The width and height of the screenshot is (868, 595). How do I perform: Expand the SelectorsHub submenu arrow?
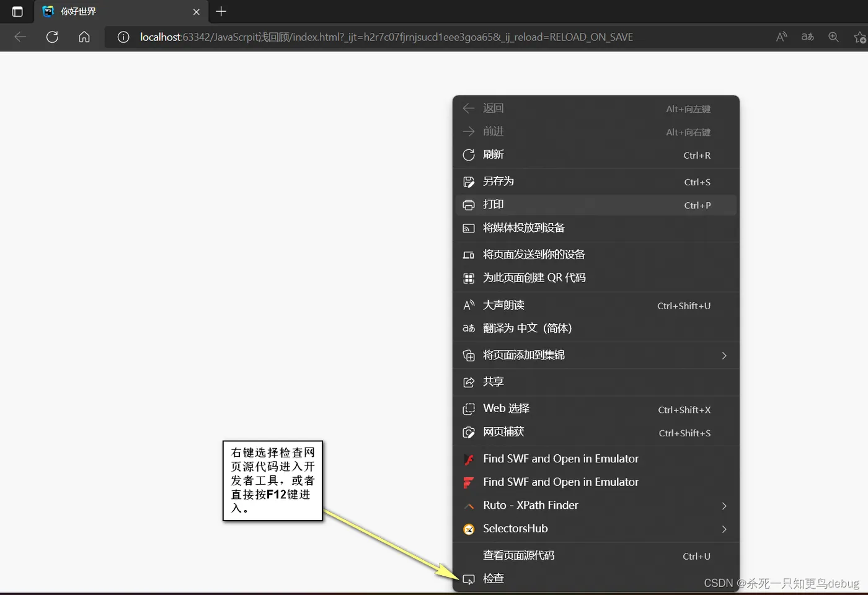click(724, 529)
